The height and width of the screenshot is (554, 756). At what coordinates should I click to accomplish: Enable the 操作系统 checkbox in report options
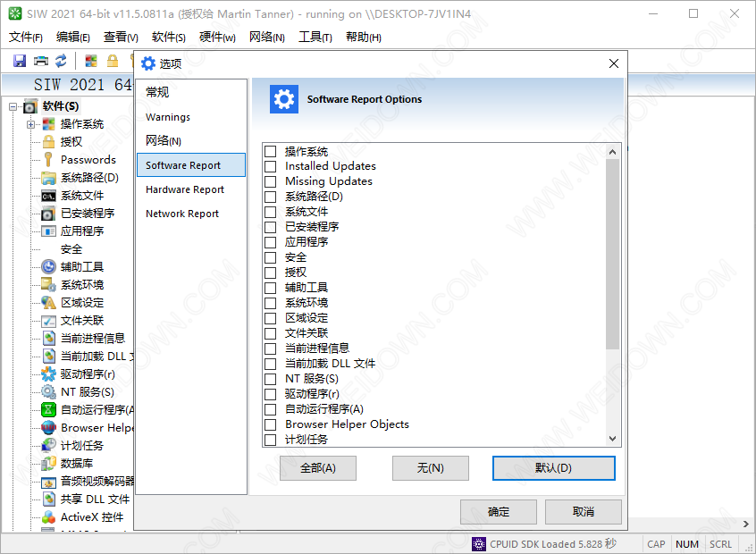(271, 151)
